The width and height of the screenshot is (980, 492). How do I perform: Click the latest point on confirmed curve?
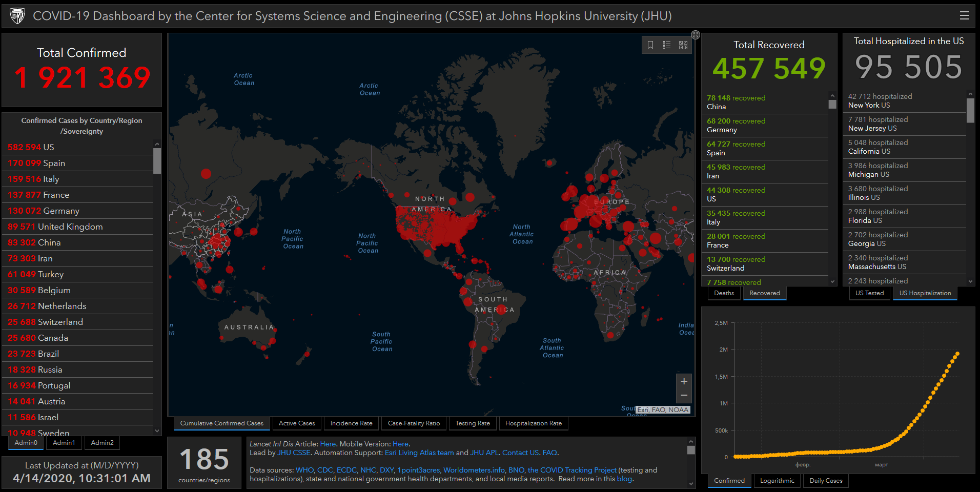(x=957, y=354)
